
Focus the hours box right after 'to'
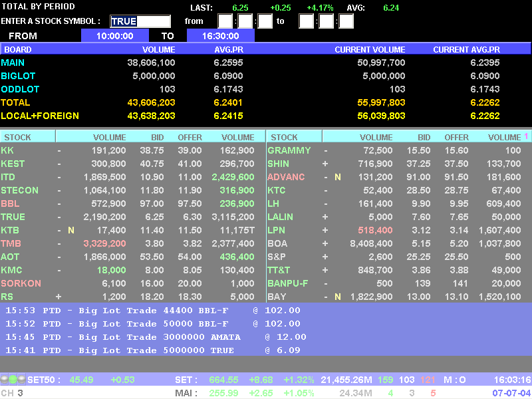tap(306, 21)
